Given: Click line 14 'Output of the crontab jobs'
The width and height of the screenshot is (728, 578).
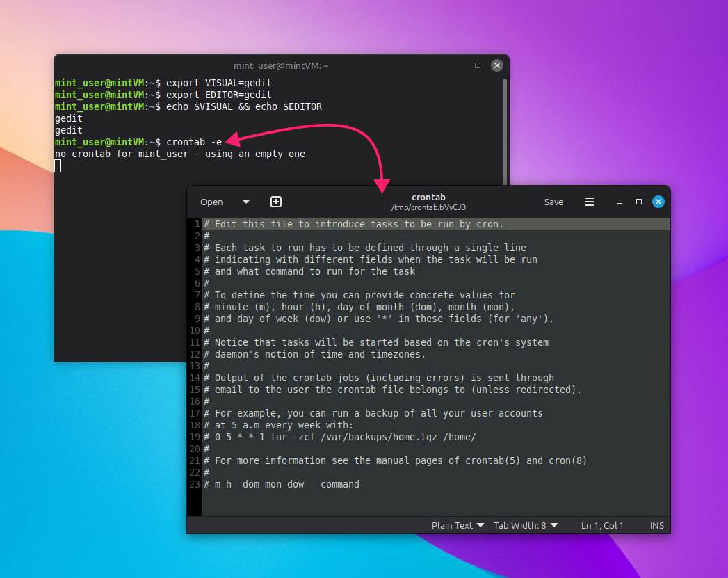Looking at the screenshot, I should [379, 378].
